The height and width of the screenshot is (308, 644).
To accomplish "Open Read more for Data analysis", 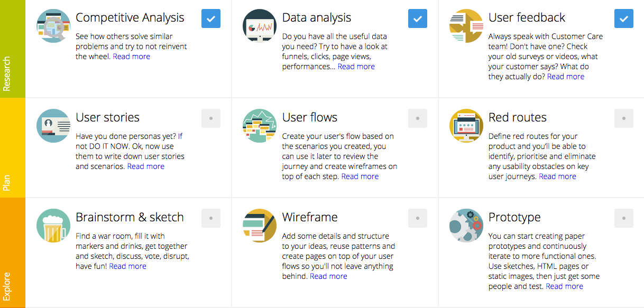I will (x=356, y=66).
